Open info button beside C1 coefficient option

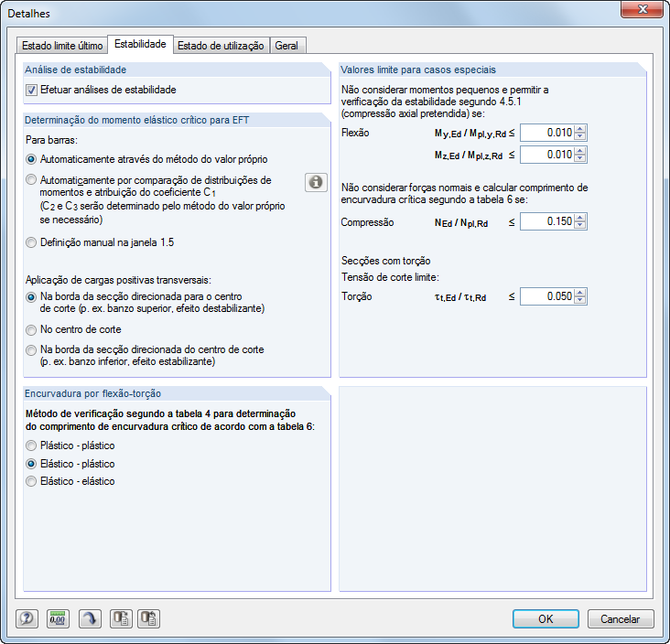point(316,182)
